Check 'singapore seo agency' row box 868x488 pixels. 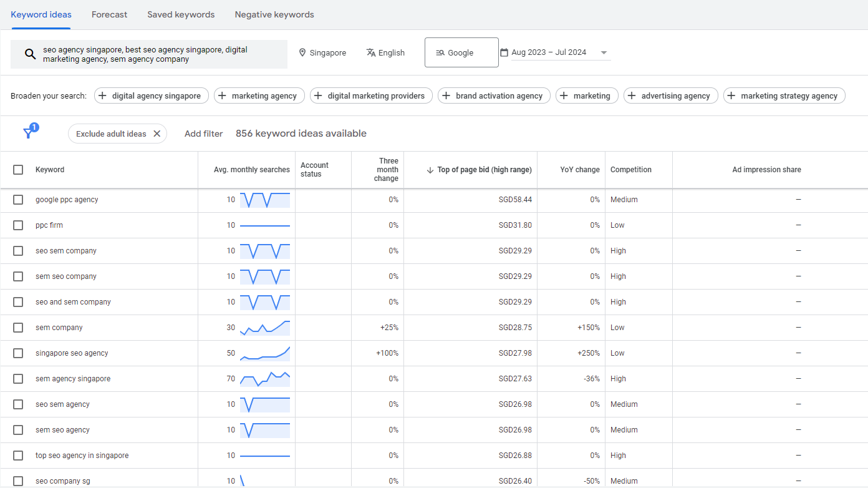tap(18, 353)
